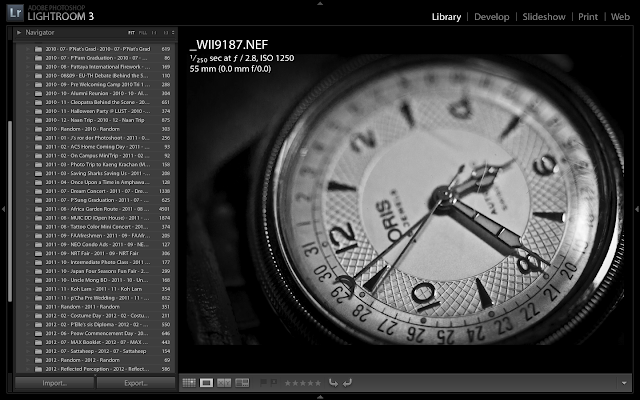Click the Saving Sharks Saving Us folder icon
Viewport: 640px width, 400px height.
coord(38,173)
